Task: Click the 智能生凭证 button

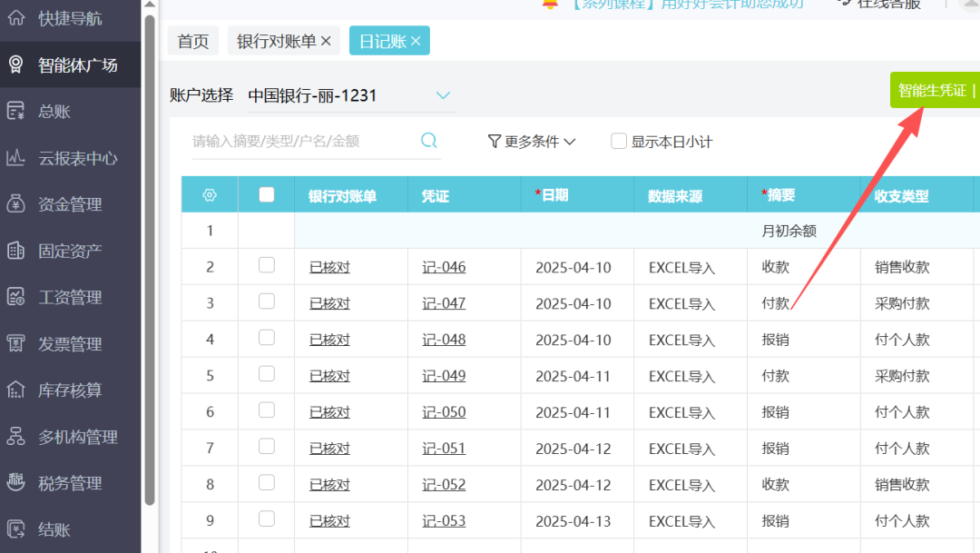Action: pos(933,90)
